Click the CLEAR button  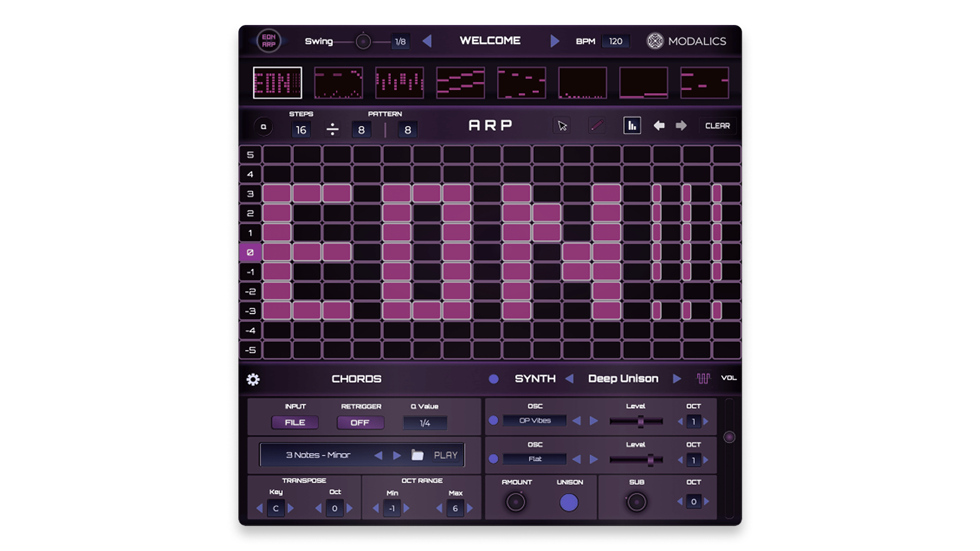[717, 126]
